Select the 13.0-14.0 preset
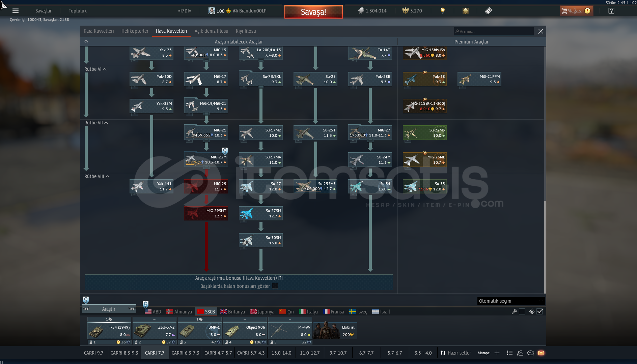Screen dimensions: 637x364 (x=281, y=353)
